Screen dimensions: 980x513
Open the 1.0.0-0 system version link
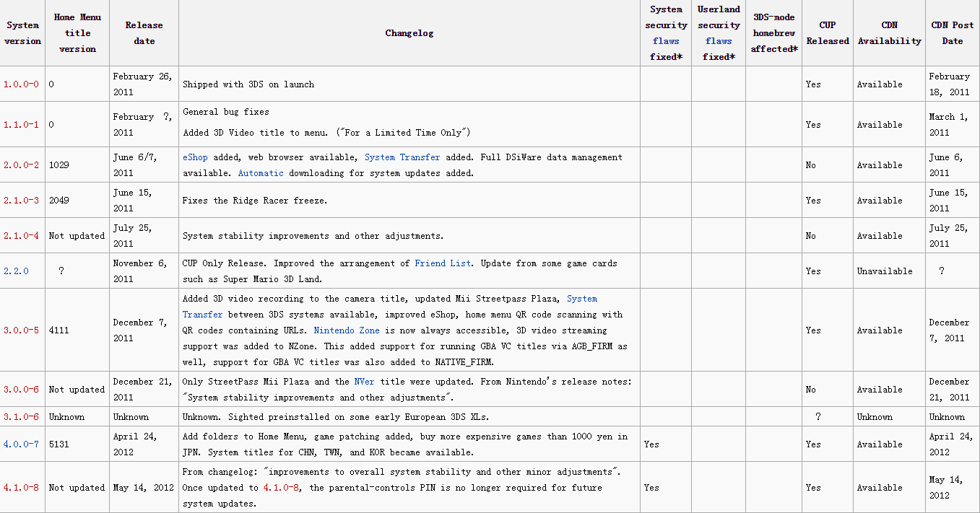22,84
